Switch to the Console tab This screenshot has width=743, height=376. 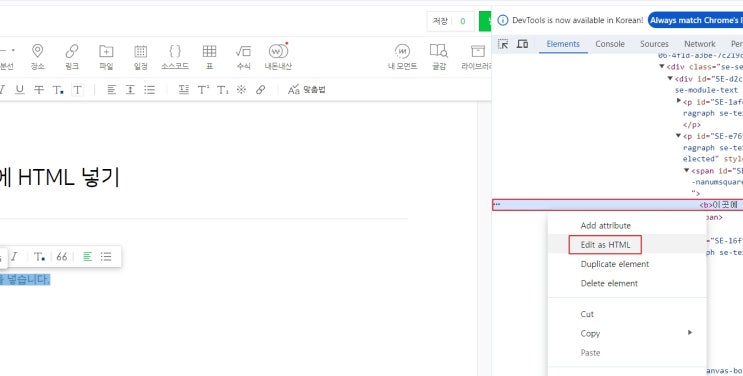coord(610,44)
